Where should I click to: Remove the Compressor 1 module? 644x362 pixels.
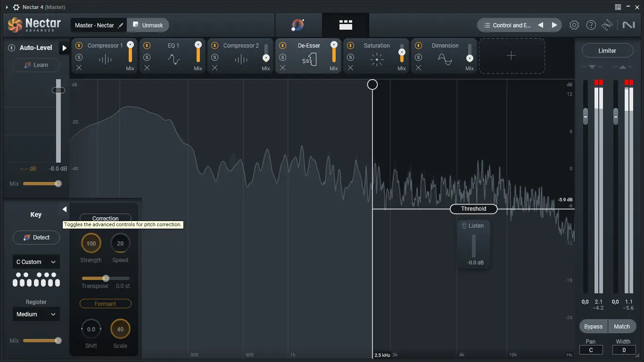click(x=79, y=68)
